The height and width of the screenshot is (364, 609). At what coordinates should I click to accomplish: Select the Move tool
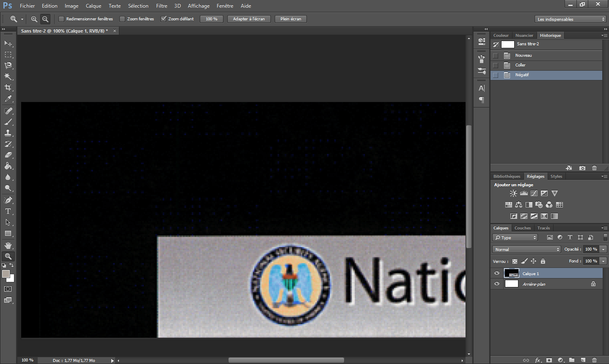click(x=8, y=43)
